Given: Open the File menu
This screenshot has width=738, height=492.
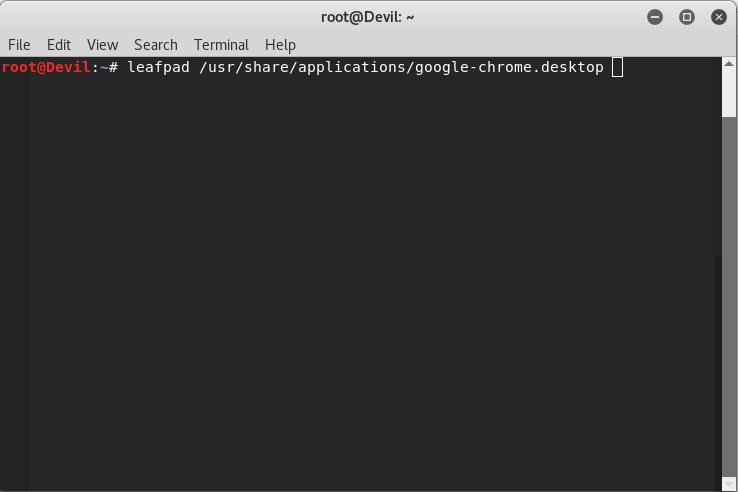Looking at the screenshot, I should [x=19, y=45].
